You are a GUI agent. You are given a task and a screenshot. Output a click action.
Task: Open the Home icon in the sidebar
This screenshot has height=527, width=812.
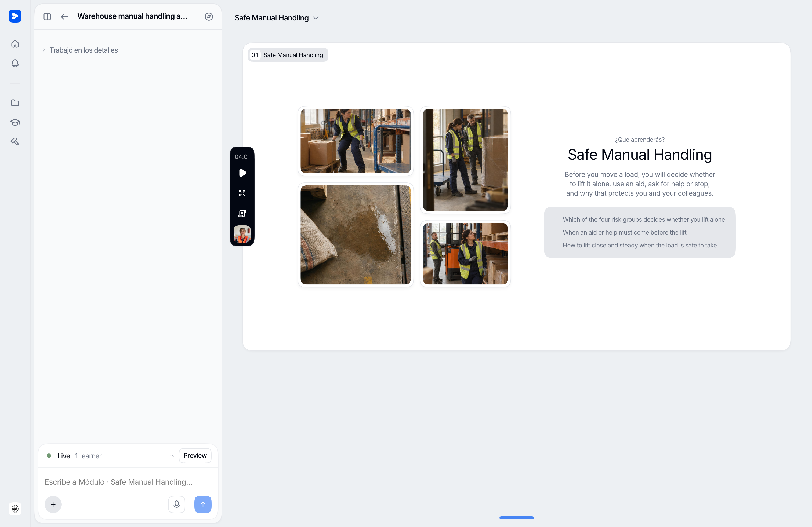15,44
